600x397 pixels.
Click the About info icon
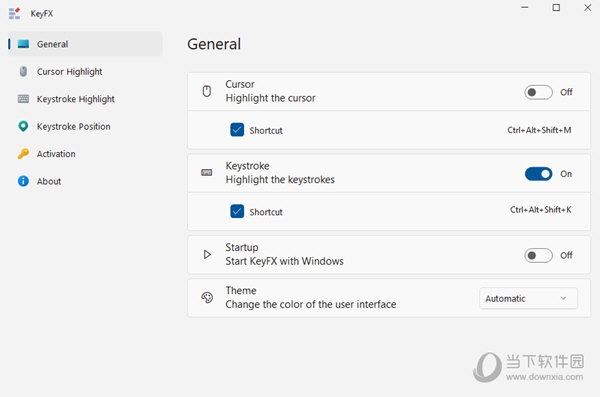(x=23, y=181)
